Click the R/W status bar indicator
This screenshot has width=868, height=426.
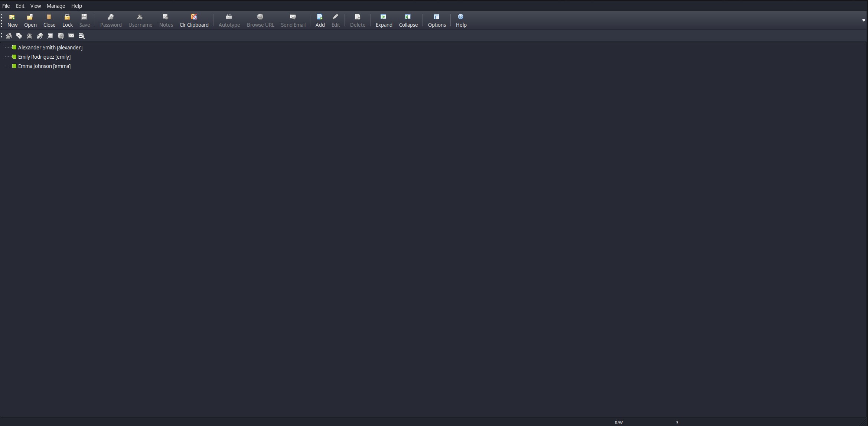[x=619, y=423]
